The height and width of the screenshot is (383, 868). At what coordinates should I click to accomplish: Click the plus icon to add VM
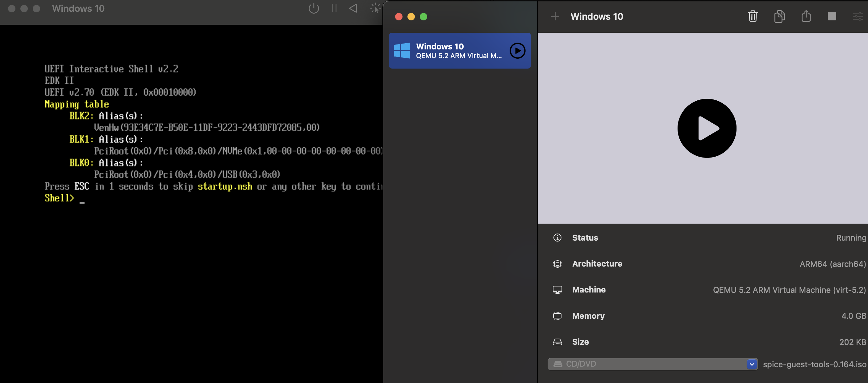point(555,16)
